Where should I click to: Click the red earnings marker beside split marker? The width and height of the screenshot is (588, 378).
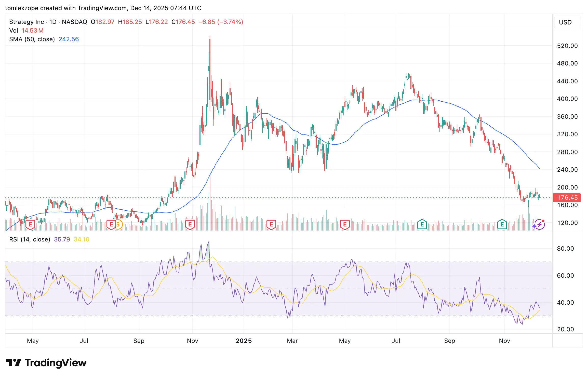[x=111, y=225]
